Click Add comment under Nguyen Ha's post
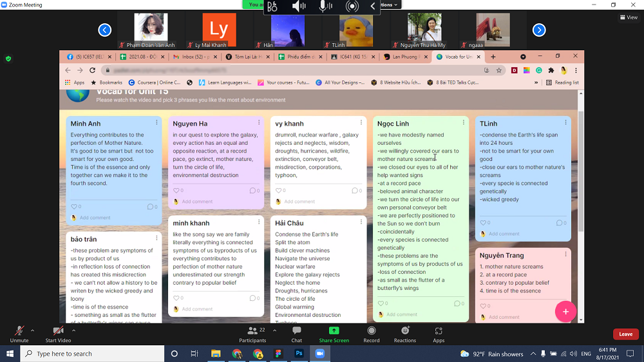 tap(196, 202)
